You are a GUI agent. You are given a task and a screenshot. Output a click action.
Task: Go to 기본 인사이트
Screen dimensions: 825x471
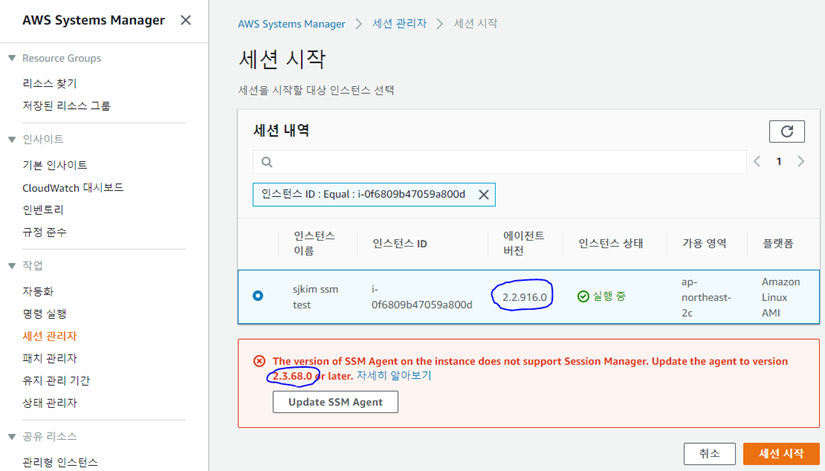[55, 165]
